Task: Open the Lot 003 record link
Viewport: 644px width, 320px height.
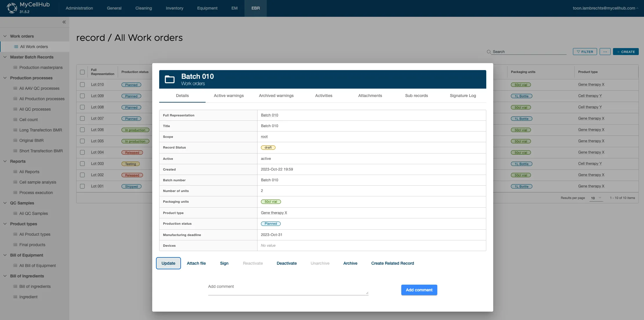Action: (98, 164)
